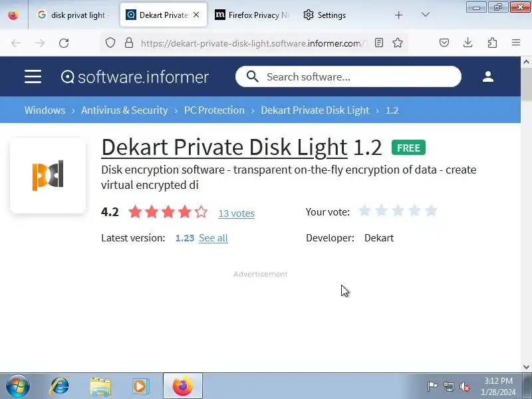Open Windows Explorer from the taskbar
The width and height of the screenshot is (532, 399).
coord(100,386)
